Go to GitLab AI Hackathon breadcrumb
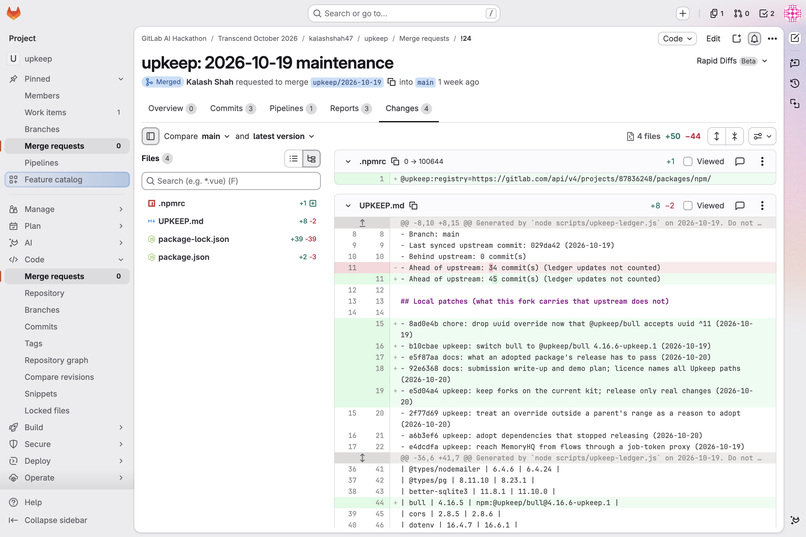The image size is (806, 537). click(174, 39)
